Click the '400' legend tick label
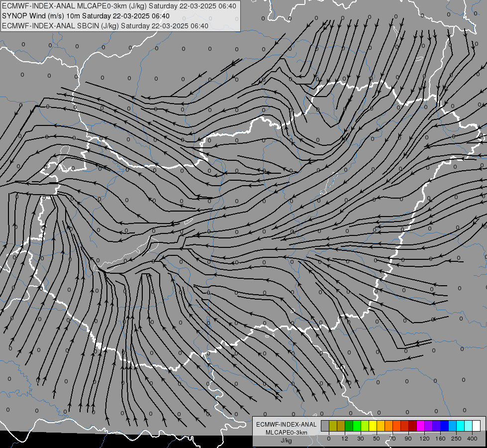 (x=472, y=439)
